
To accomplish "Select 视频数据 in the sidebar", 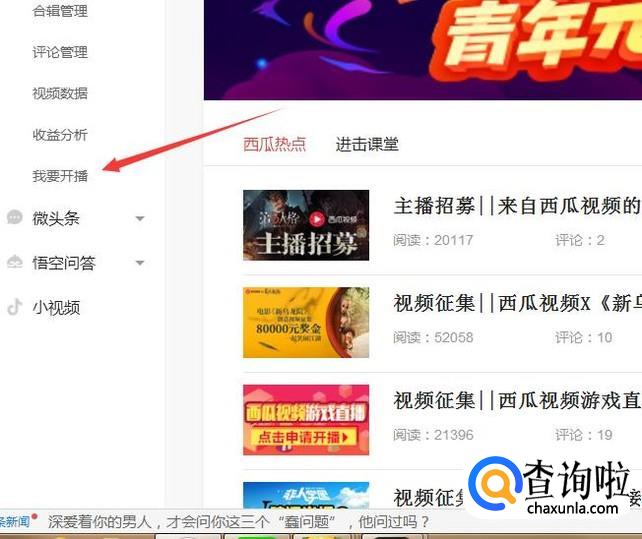I will tap(60, 93).
